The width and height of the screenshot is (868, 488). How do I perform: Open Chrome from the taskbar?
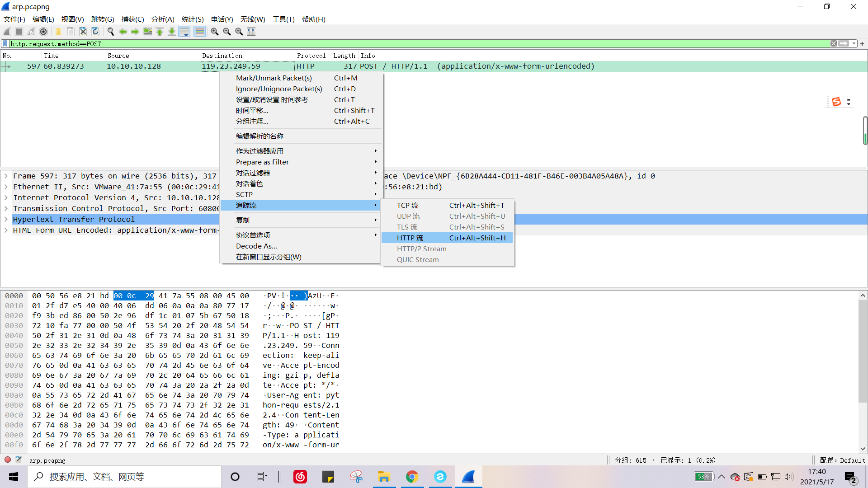click(x=412, y=477)
